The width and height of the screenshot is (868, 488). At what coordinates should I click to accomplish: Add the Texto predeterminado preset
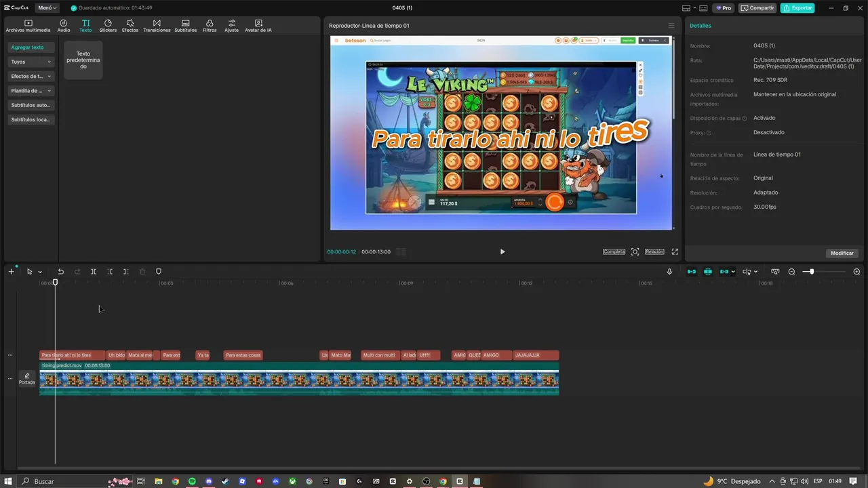83,60
